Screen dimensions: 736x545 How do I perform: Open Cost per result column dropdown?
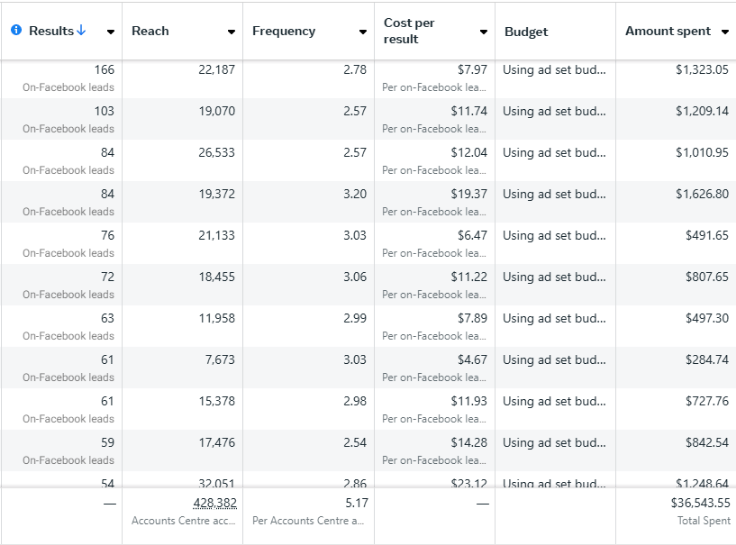[x=484, y=32]
